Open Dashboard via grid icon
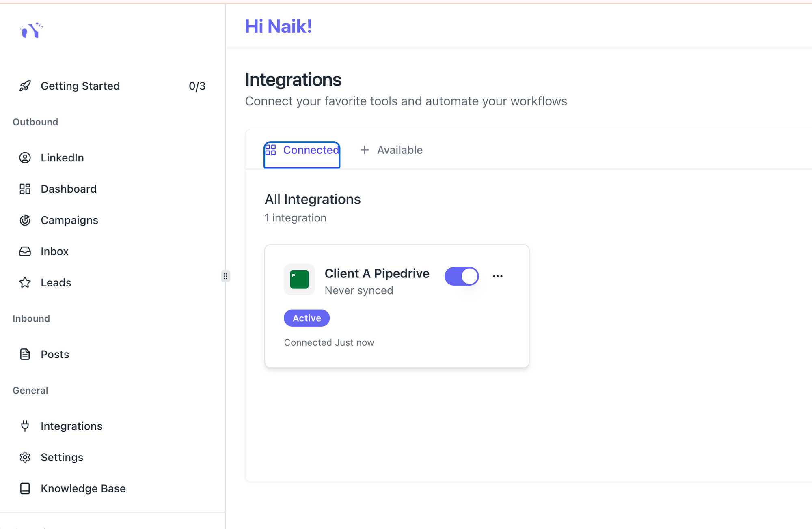Screen dimensions: 812x529 pos(25,189)
